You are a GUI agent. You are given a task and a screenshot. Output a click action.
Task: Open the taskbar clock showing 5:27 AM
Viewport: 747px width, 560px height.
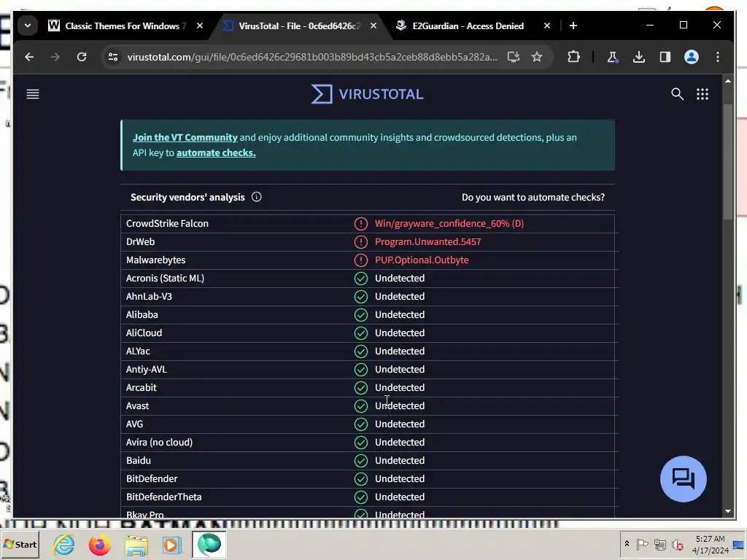pyautogui.click(x=710, y=544)
